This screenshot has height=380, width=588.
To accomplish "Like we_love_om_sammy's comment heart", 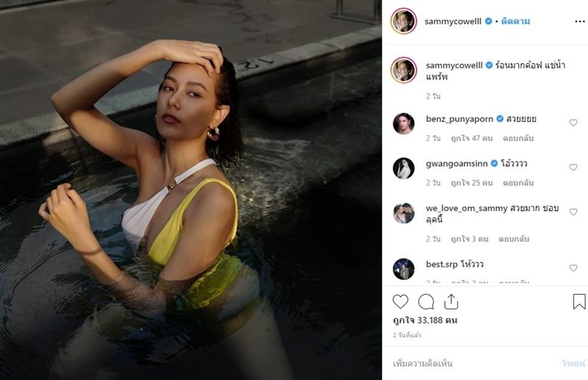I will coord(573,212).
